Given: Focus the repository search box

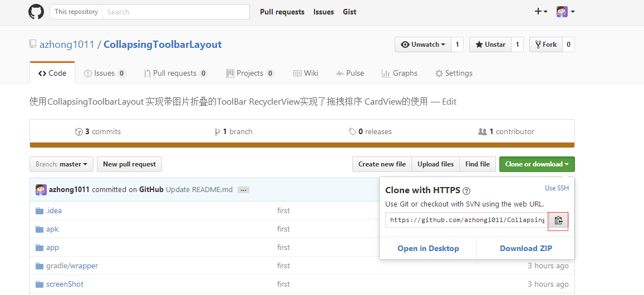Looking at the screenshot, I should point(176,12).
